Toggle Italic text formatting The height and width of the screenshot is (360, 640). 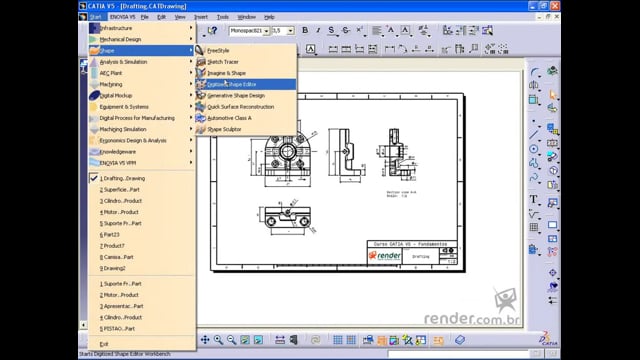[318, 30]
